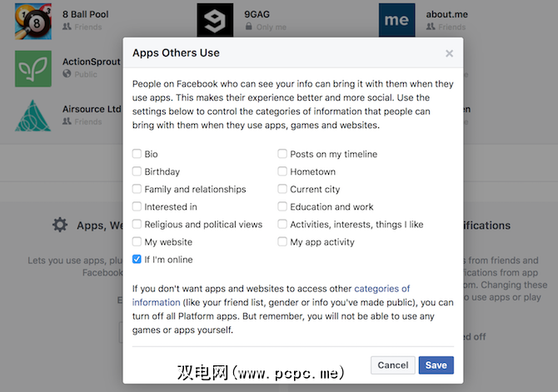558x392 pixels.
Task: Open the 8 Ball Pool app icon
Action: click(x=33, y=21)
